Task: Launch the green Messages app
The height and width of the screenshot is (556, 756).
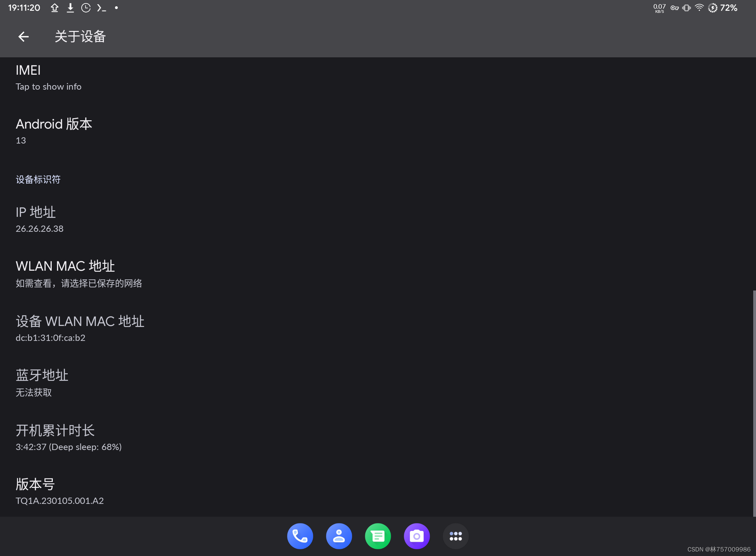Action: (378, 536)
